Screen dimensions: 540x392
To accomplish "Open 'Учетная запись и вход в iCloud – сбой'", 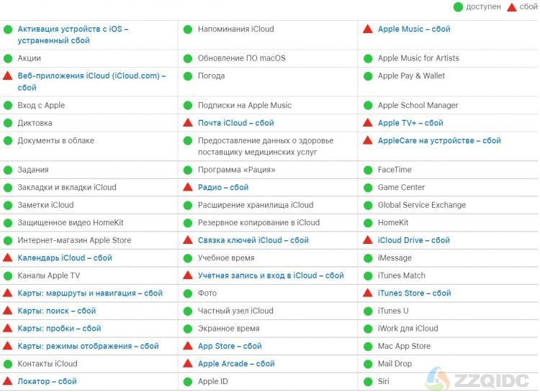I will pyautogui.click(x=271, y=275).
